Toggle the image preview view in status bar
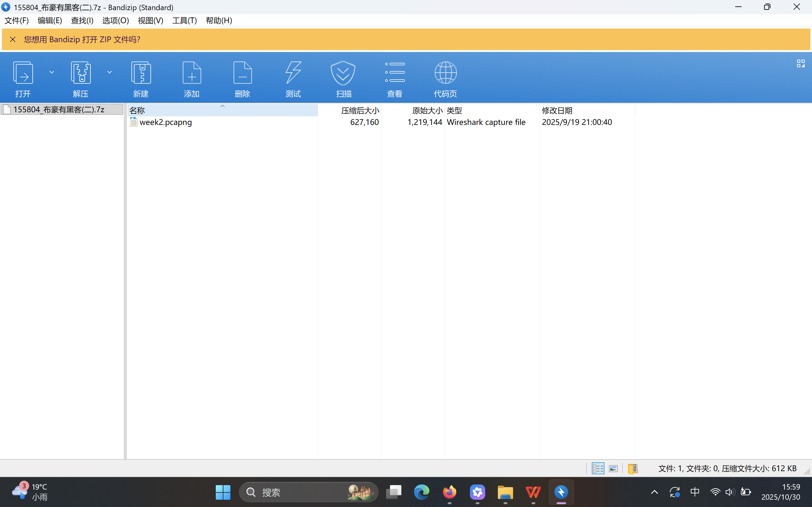 pos(613,468)
